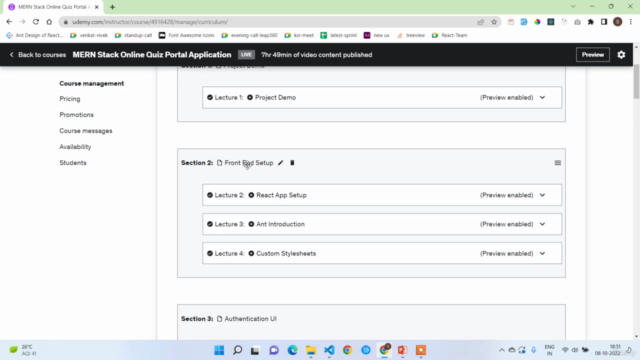Image resolution: width=640 pixels, height=360 pixels.
Task: Go to browser home page icon
Action: (x=49, y=22)
